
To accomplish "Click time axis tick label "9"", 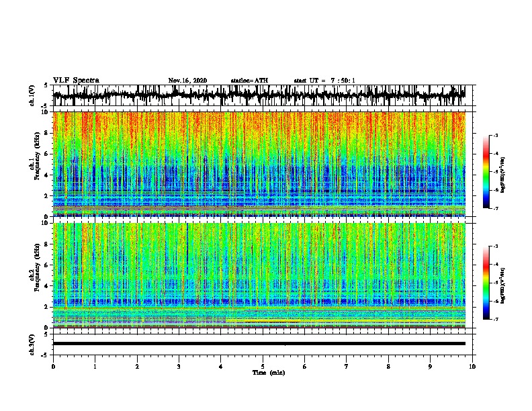I will click(430, 367).
